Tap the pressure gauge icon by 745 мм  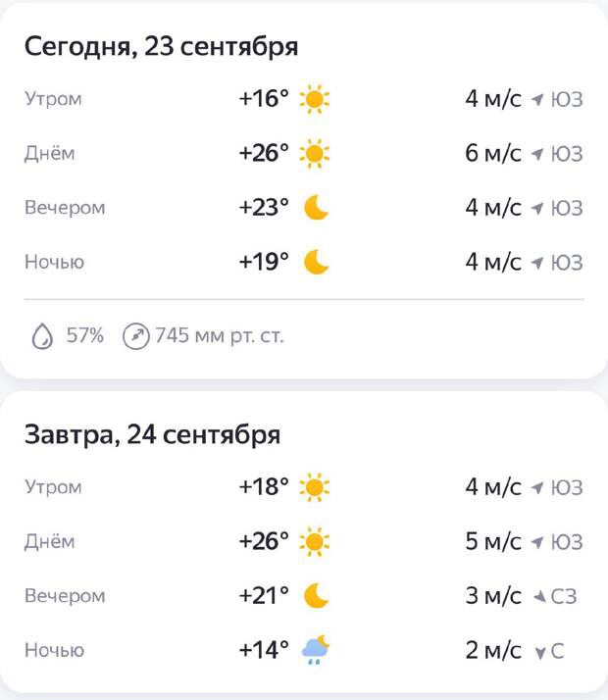pos(135,336)
